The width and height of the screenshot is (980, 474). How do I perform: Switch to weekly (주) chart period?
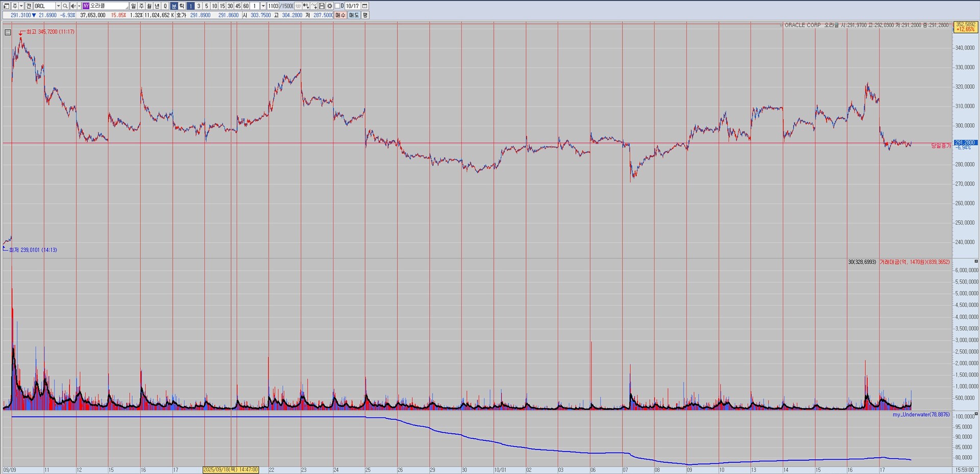pos(141,6)
